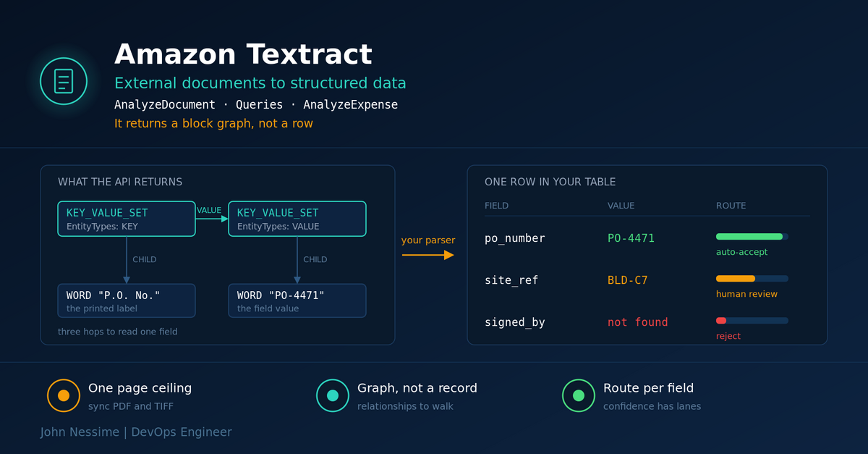Image resolution: width=868 pixels, height=454 pixels.
Task: Select the KEY_VALUE_SET box with EntityTypes: KEY
Action: (x=127, y=219)
